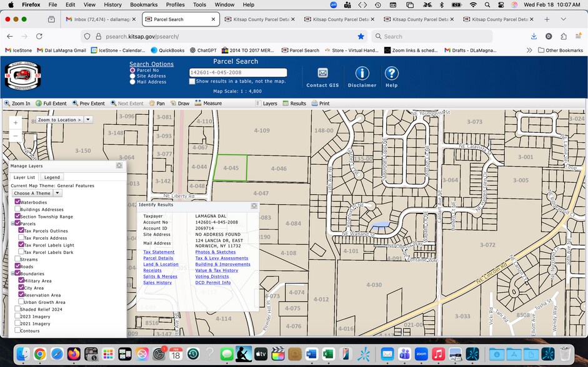The height and width of the screenshot is (367, 588).
Task: Open the Help question mark icon
Action: pyautogui.click(x=391, y=74)
